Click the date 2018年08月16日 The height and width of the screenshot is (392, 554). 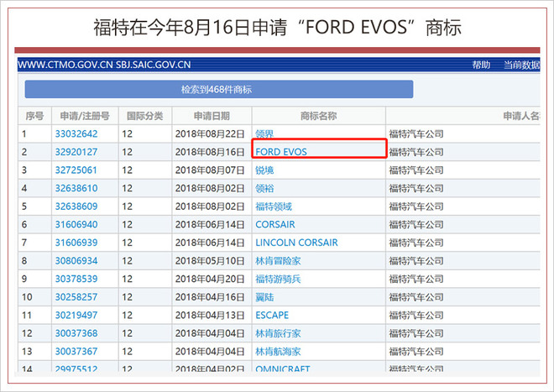coord(210,152)
